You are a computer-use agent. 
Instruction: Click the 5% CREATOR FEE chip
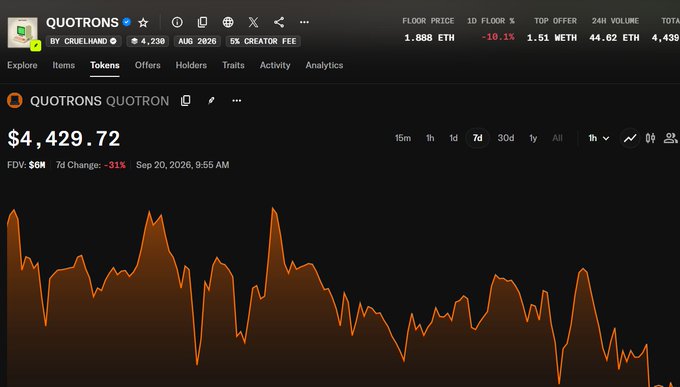pos(263,41)
